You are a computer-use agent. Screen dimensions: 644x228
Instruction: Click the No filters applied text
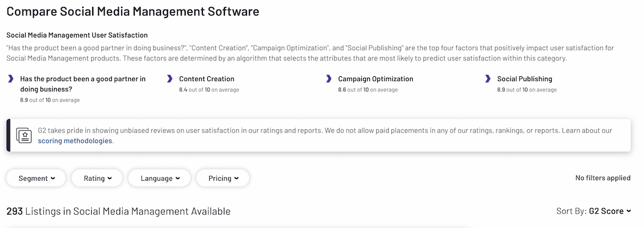[603, 178]
